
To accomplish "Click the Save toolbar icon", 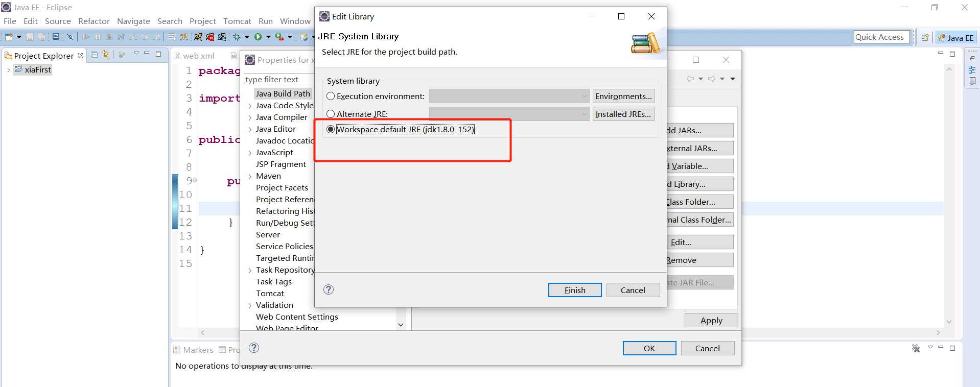I will [x=30, y=37].
